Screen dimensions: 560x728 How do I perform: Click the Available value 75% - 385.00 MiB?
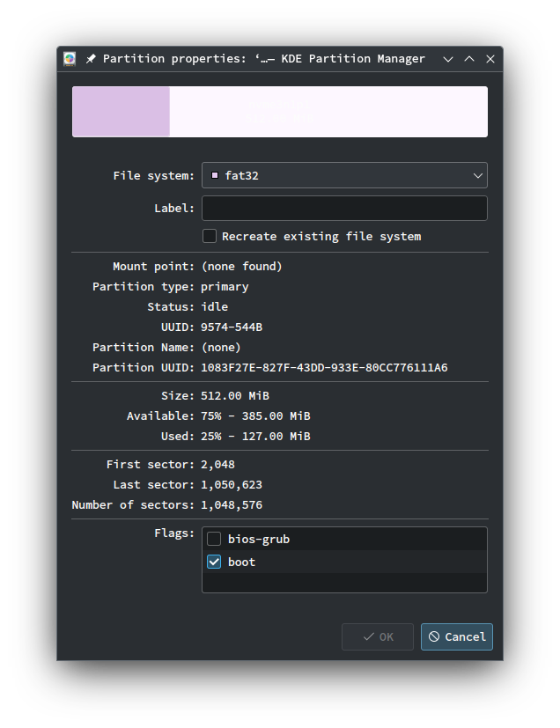tap(255, 416)
